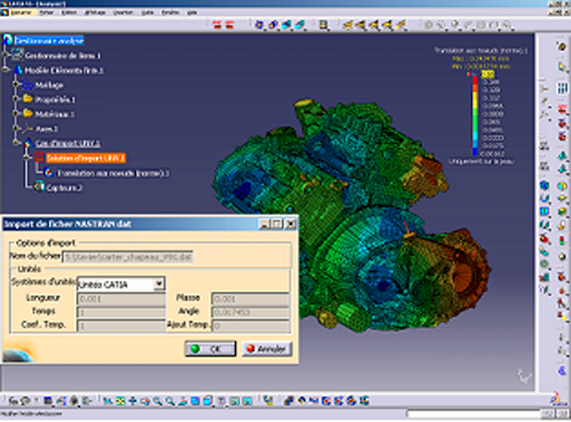Click the first blue image icon in top toolbar
This screenshot has width=571, height=422.
coord(259,25)
